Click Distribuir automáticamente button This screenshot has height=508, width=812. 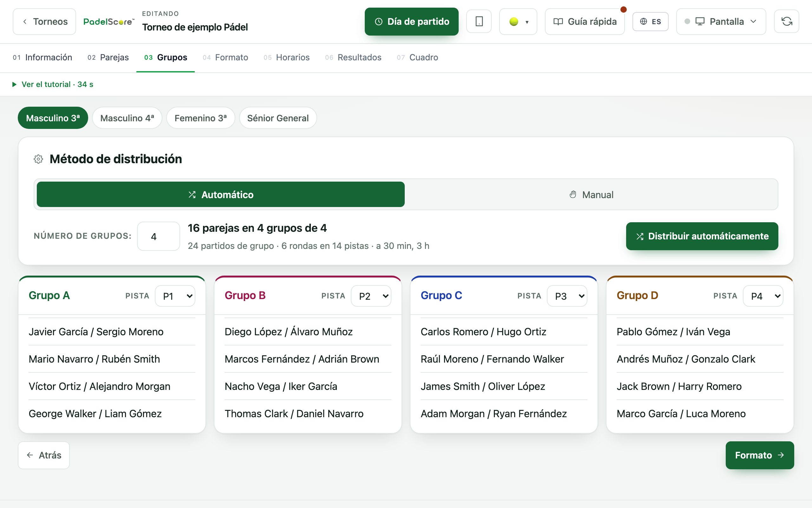(x=702, y=236)
